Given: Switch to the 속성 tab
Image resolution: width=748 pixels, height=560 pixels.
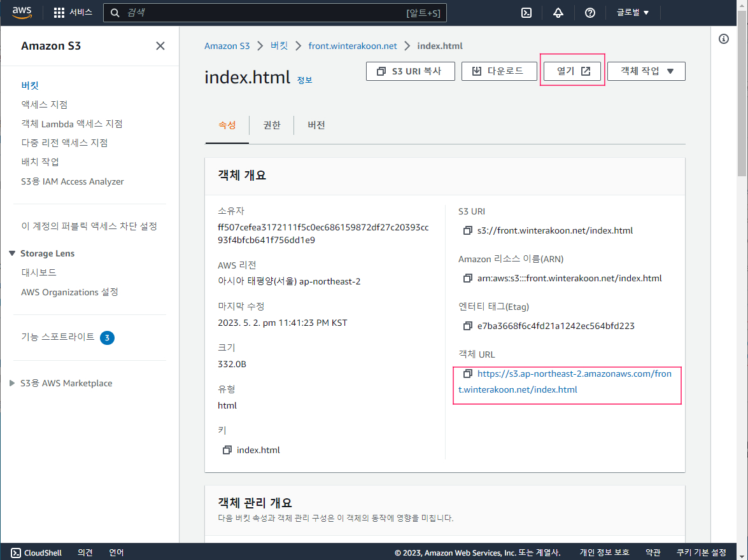Looking at the screenshot, I should (x=227, y=125).
